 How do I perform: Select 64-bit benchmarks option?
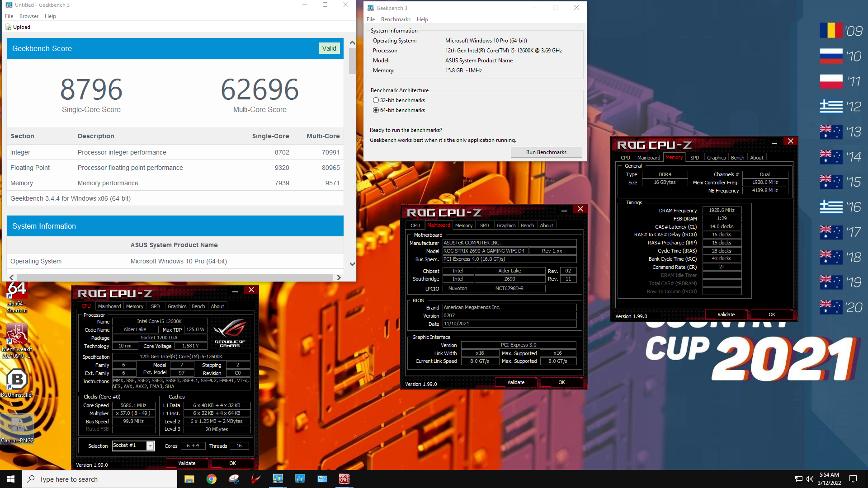click(x=376, y=110)
